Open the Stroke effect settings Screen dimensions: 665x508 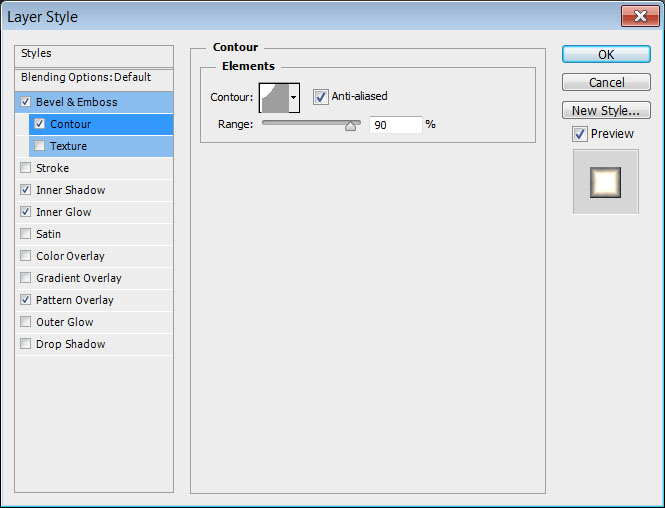(x=52, y=168)
